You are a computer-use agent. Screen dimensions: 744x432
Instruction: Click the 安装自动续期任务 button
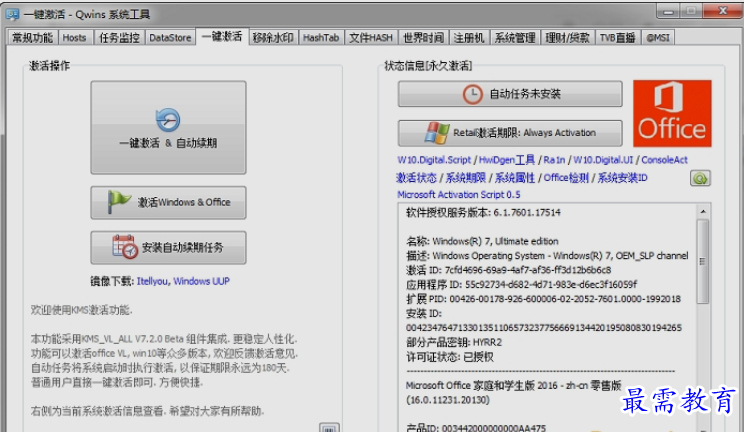pyautogui.click(x=168, y=247)
